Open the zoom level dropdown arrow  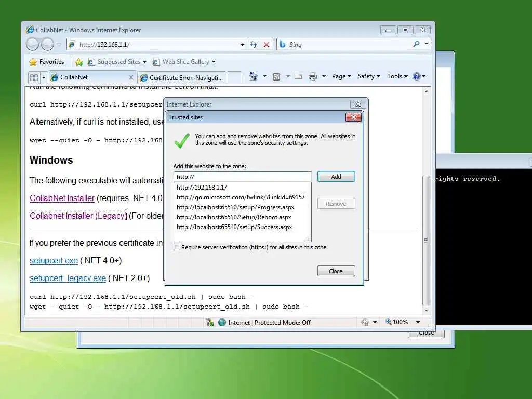click(418, 322)
